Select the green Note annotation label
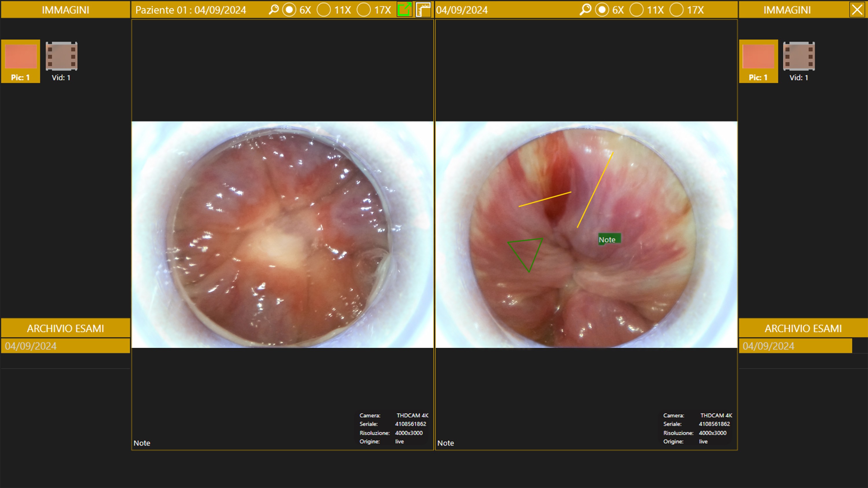 pos(609,239)
